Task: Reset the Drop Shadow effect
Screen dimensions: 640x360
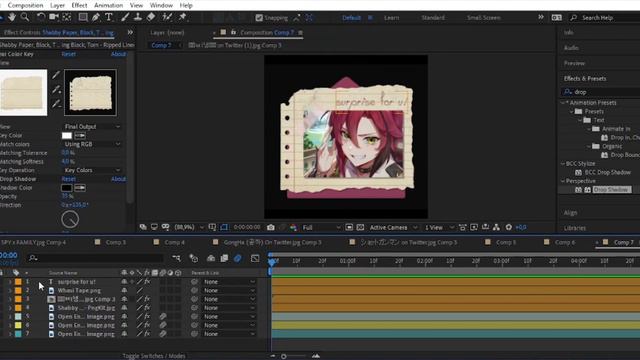Action: tap(69, 179)
